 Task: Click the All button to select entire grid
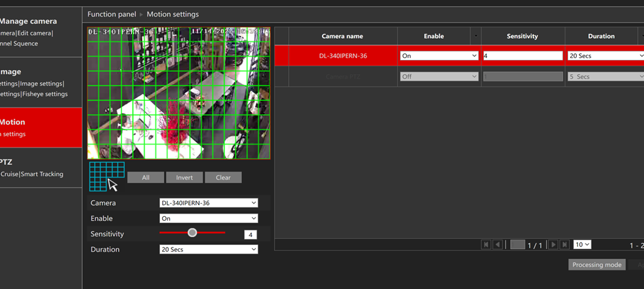[146, 178]
